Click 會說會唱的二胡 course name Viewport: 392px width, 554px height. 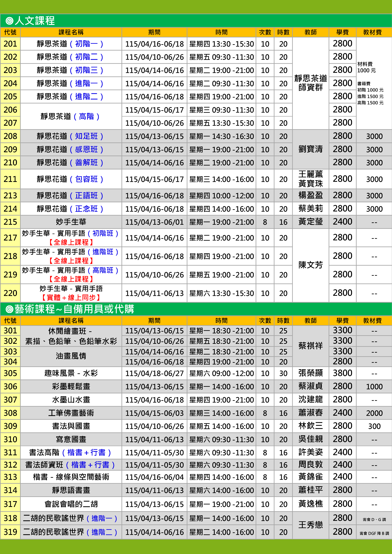pyautogui.click(x=71, y=504)
